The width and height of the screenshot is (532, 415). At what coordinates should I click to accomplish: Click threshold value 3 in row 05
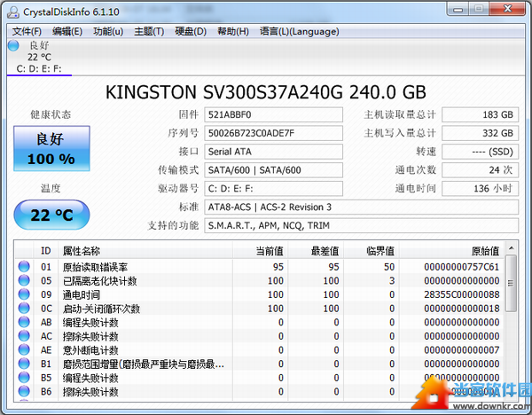click(x=392, y=280)
